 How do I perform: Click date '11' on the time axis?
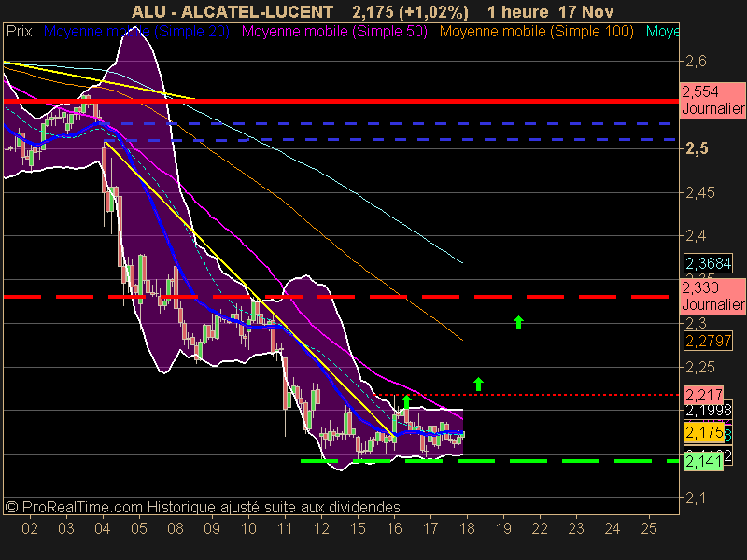[285, 528]
